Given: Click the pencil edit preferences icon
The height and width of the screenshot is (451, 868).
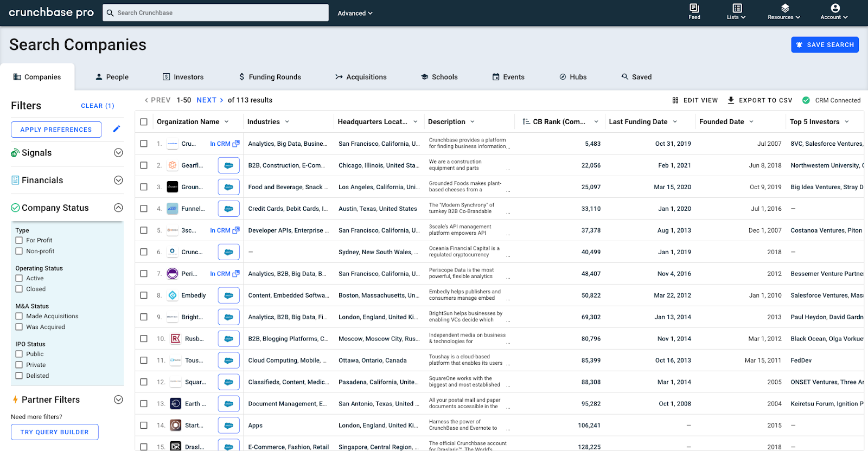Looking at the screenshot, I should pyautogui.click(x=117, y=129).
